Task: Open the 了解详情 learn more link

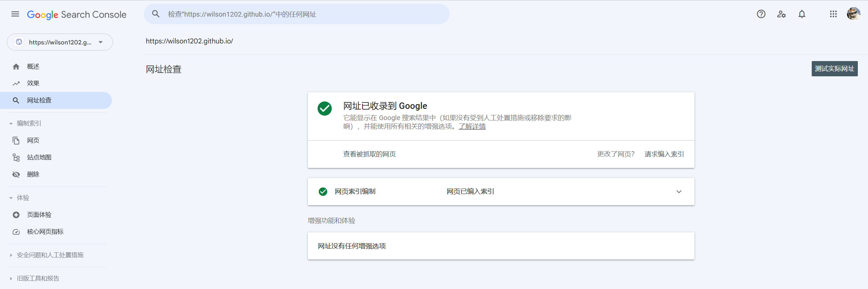Action: click(472, 127)
